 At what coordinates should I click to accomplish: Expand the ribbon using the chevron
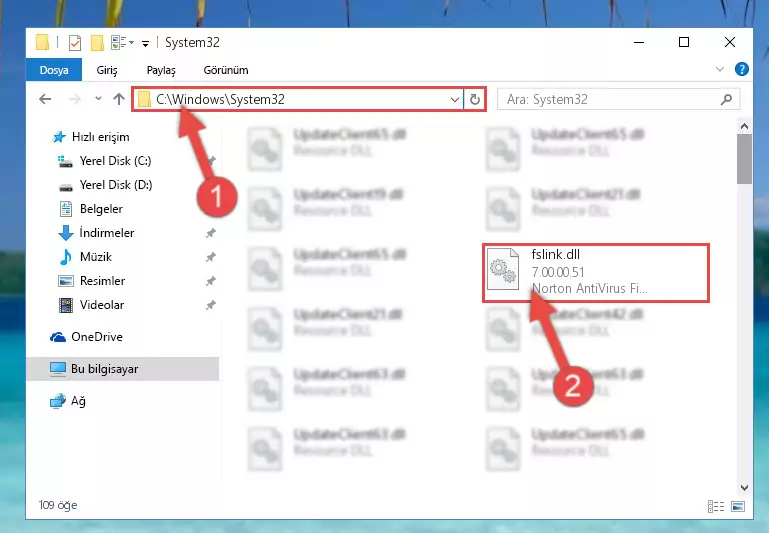pos(719,70)
